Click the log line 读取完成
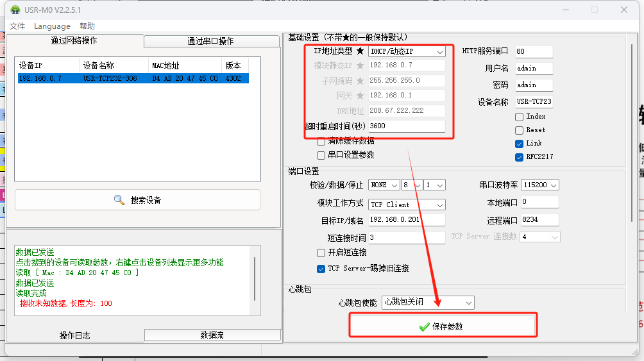644x361 pixels. click(x=31, y=293)
